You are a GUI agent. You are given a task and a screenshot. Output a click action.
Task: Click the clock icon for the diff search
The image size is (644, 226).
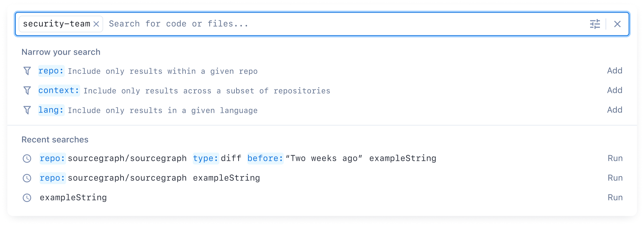(x=27, y=158)
